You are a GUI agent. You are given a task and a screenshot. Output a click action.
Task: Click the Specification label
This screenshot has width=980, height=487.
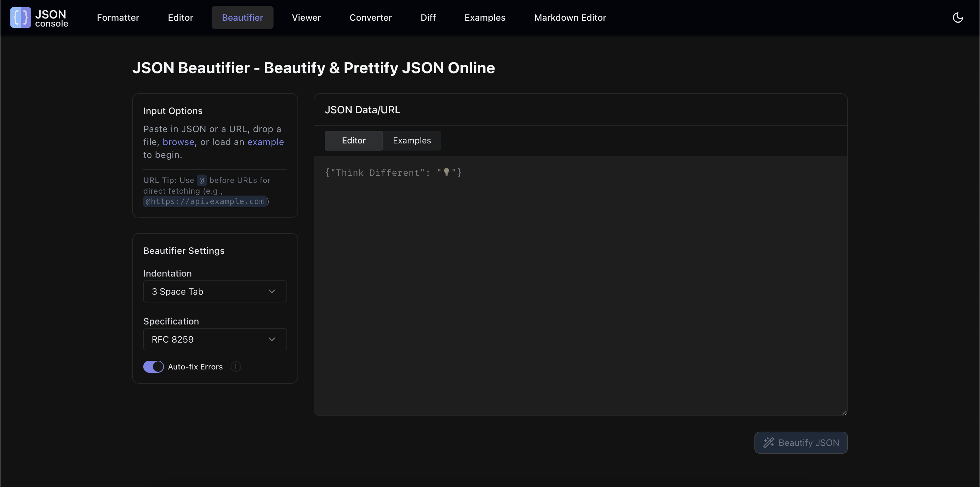(x=171, y=322)
